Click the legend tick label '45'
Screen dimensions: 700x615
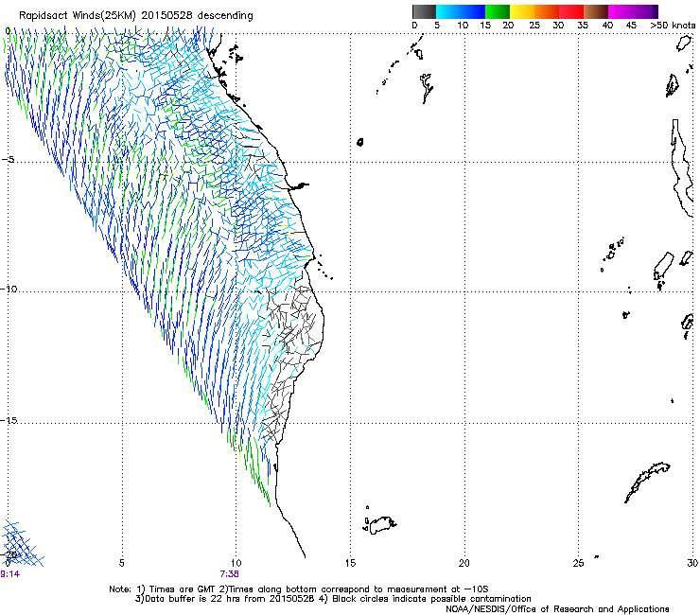pyautogui.click(x=631, y=26)
